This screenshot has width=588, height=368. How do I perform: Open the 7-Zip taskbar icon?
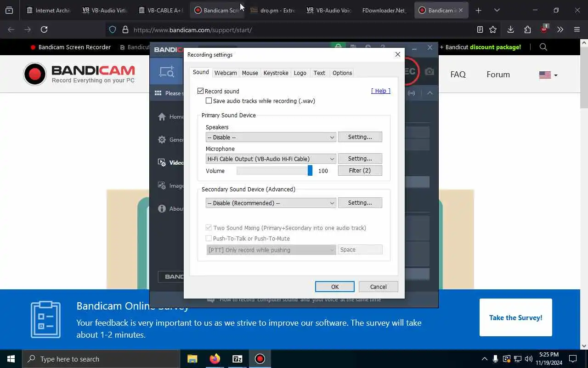(237, 359)
